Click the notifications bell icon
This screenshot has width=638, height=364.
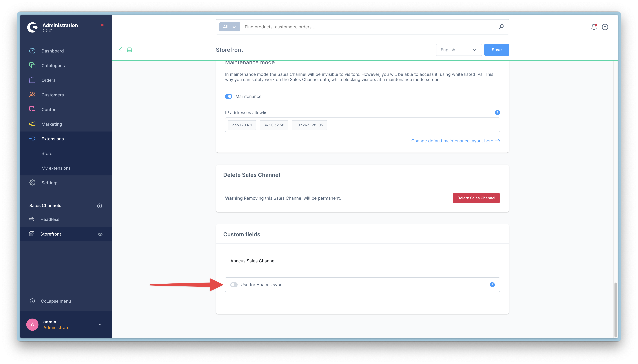click(x=594, y=27)
